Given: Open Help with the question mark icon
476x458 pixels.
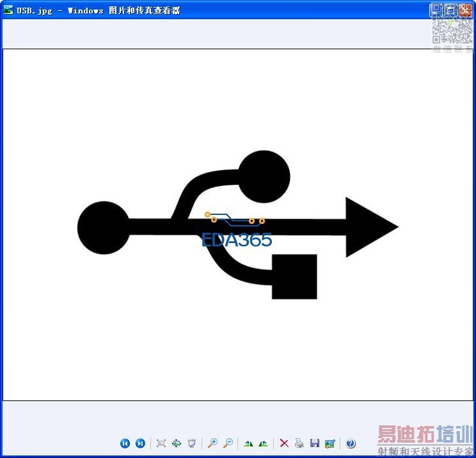Looking at the screenshot, I should click(351, 443).
